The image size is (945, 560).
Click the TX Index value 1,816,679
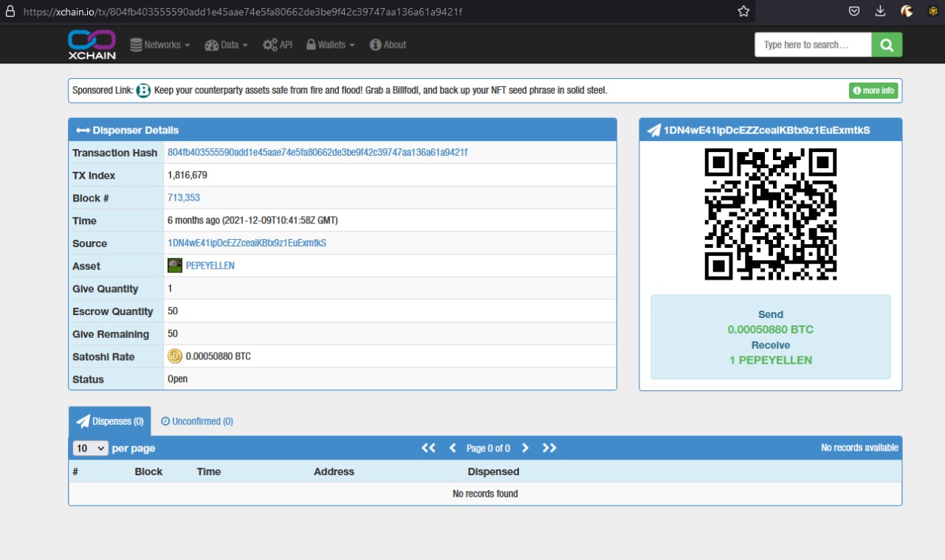click(x=188, y=175)
